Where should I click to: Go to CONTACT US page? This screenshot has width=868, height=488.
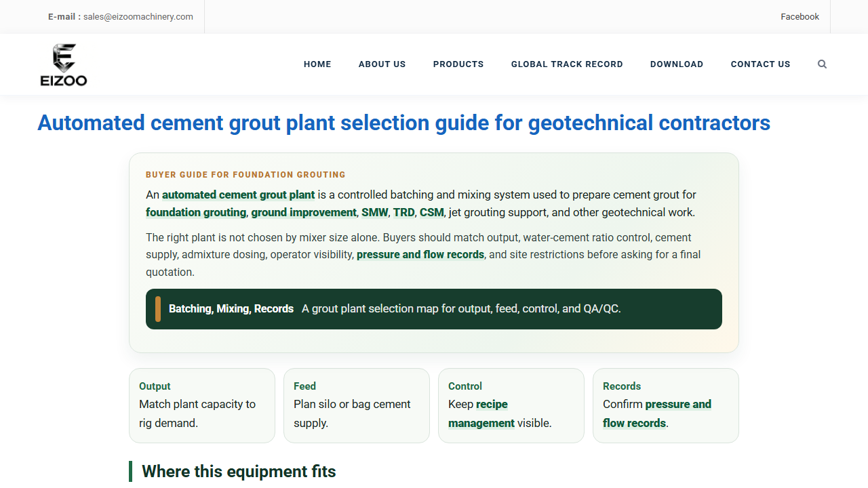[x=760, y=64]
